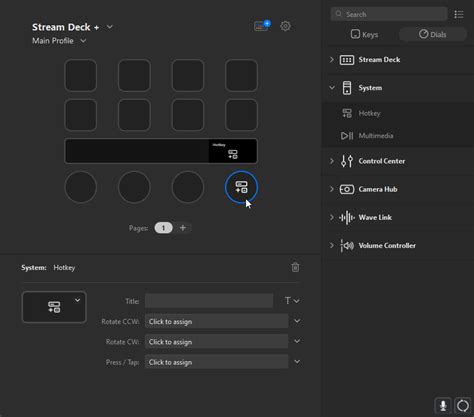Click the Search actions field
474x417 pixels.
coord(389,14)
